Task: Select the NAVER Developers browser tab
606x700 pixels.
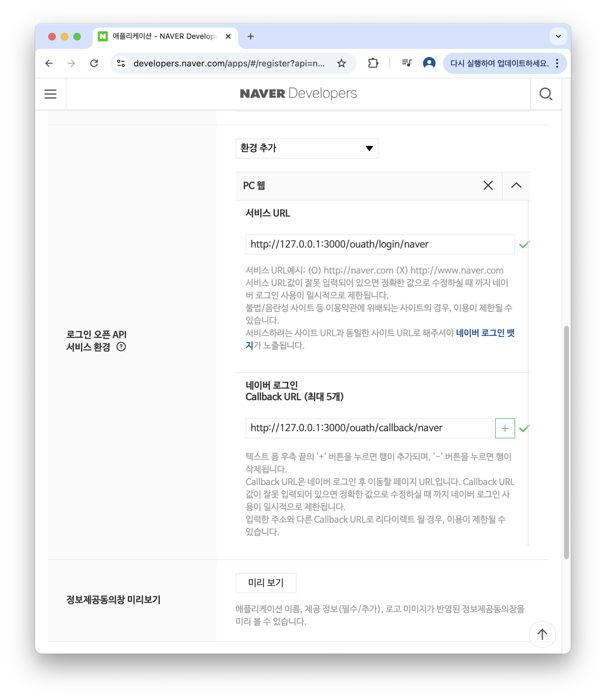Action: [165, 36]
